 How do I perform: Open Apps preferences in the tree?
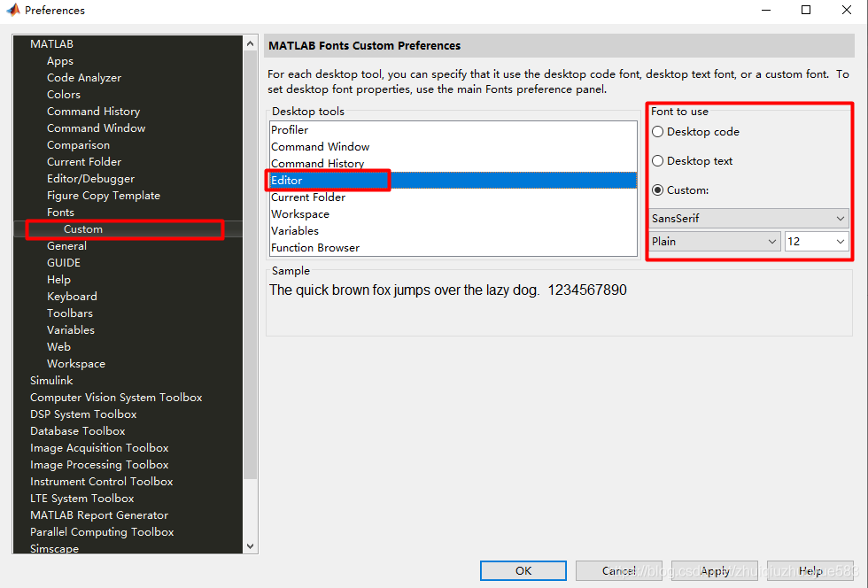click(60, 61)
